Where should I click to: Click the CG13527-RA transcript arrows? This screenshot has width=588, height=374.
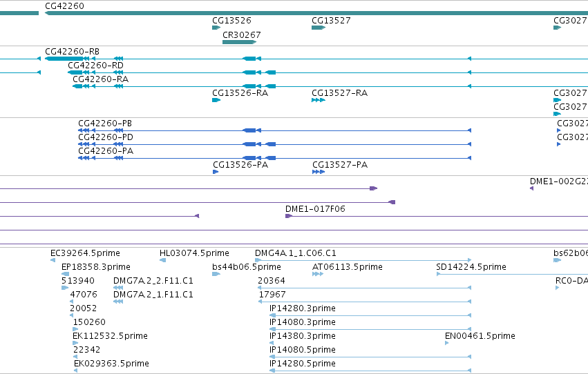point(319,100)
